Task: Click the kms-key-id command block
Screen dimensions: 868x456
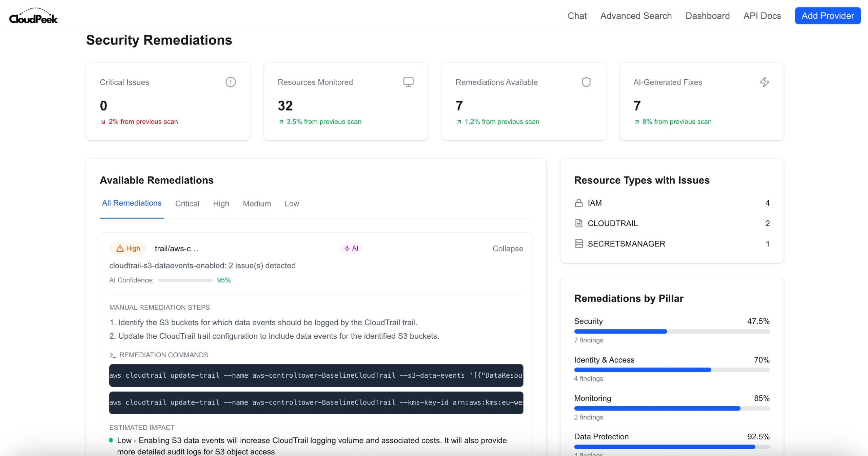Action: point(316,402)
